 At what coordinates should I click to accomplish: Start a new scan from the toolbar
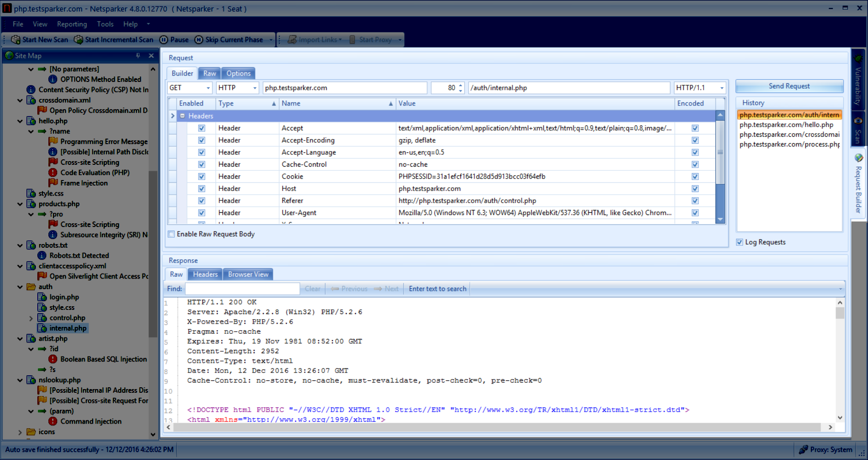pyautogui.click(x=39, y=40)
